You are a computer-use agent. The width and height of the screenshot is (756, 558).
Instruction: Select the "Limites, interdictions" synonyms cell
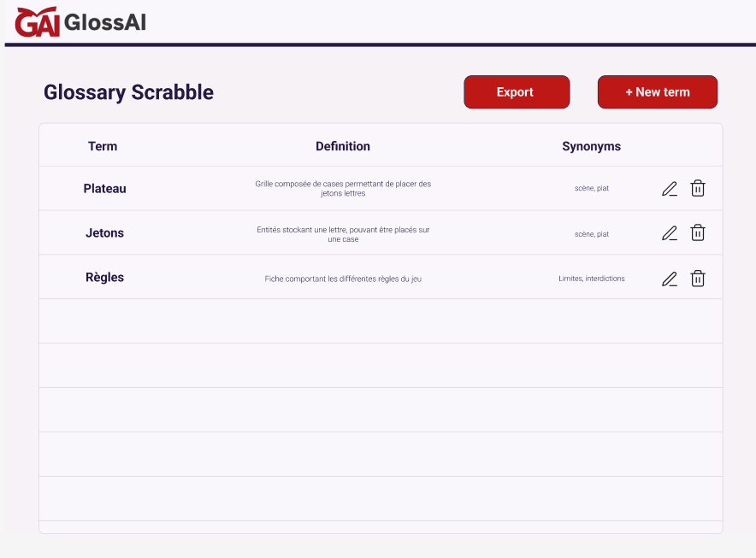(x=591, y=279)
